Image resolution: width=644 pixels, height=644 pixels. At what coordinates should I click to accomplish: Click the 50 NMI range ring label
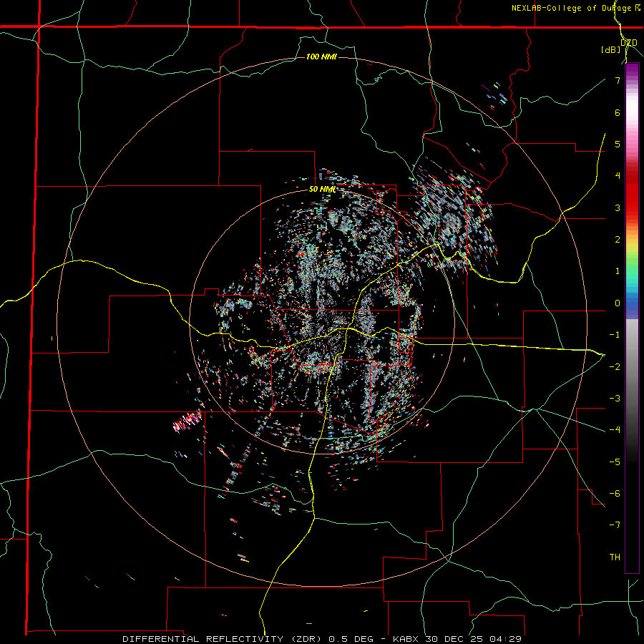(x=322, y=190)
